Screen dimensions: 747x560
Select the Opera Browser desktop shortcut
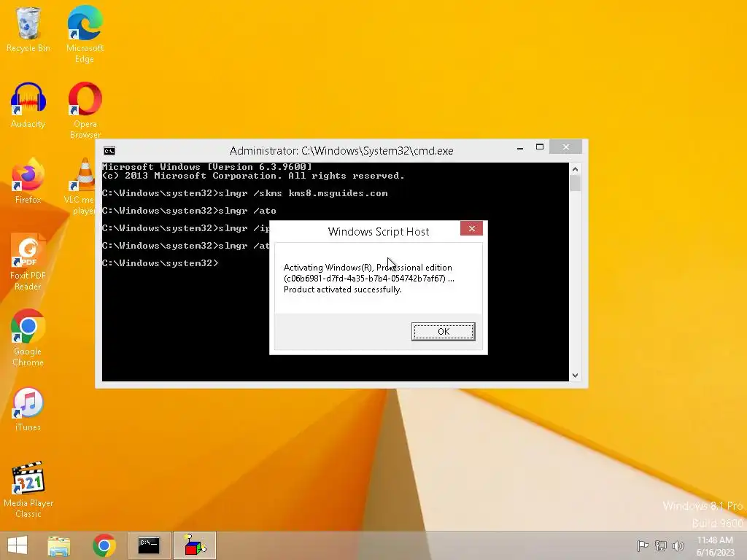85,110
